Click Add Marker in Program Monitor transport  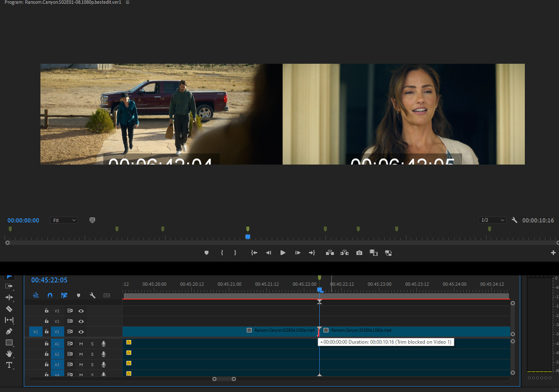[206, 253]
